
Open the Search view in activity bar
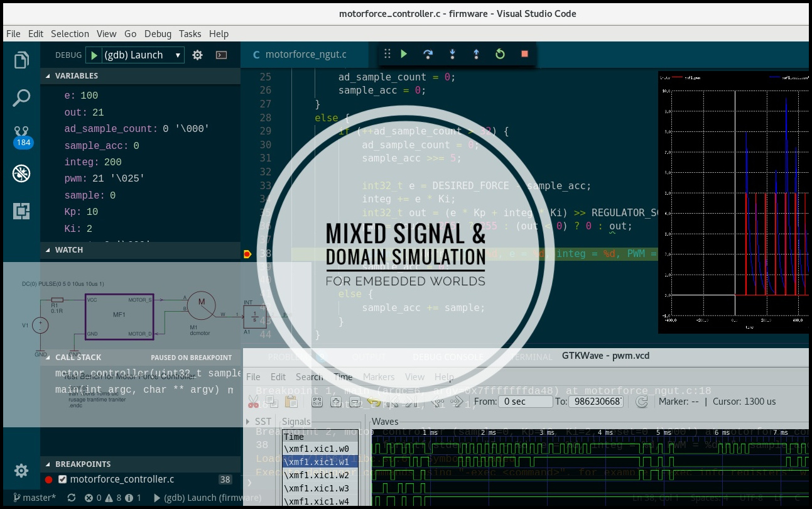click(21, 98)
